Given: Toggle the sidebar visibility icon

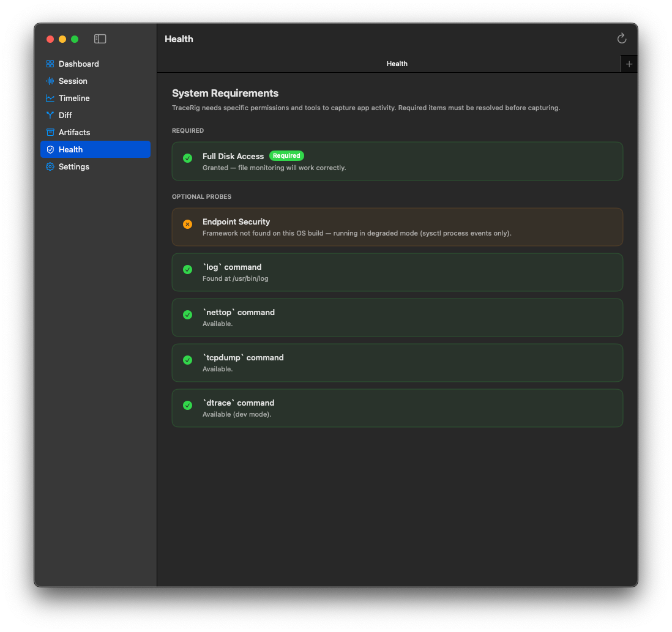Looking at the screenshot, I should pyautogui.click(x=100, y=39).
